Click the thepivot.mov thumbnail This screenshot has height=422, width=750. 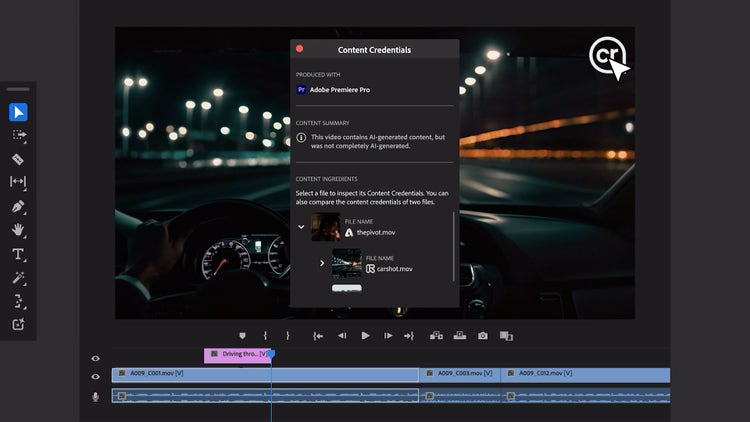tap(325, 227)
